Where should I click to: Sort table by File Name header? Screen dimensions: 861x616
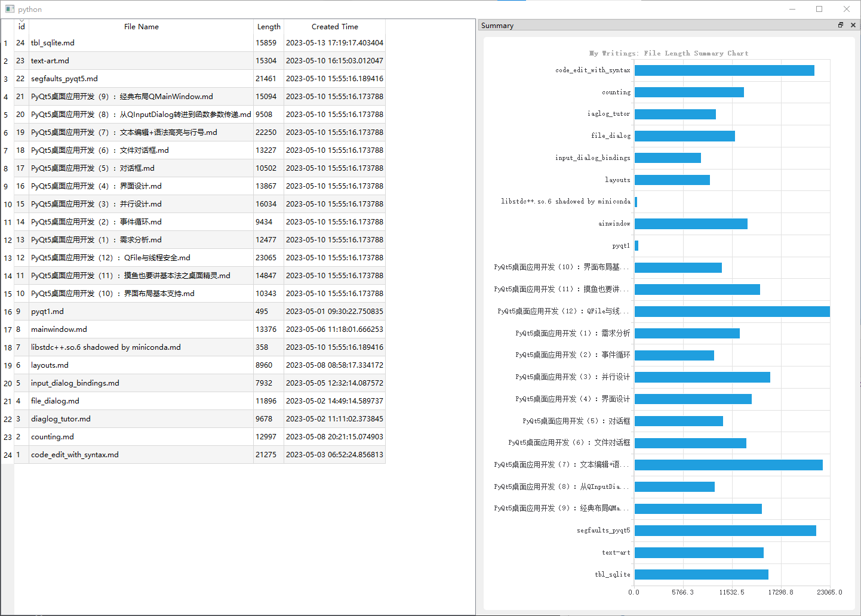point(142,27)
